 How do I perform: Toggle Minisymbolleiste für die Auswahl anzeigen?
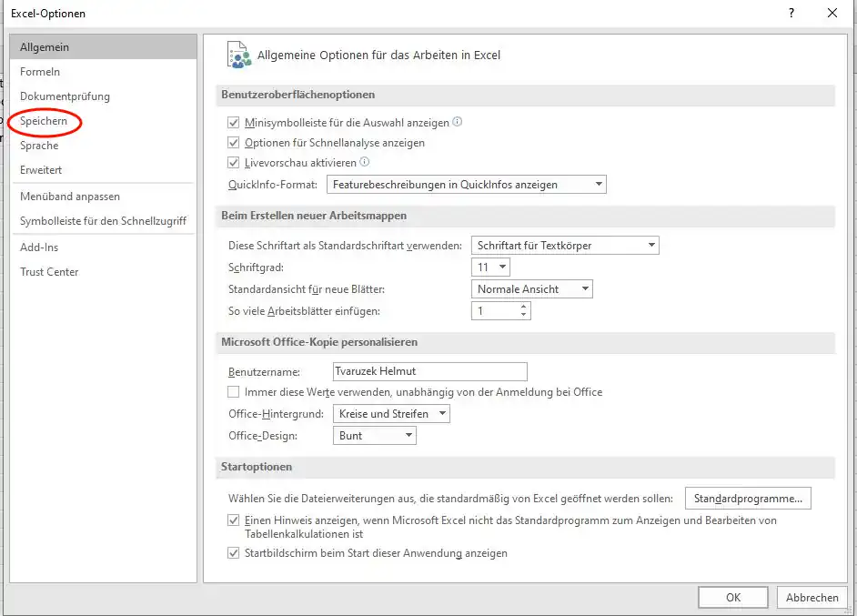point(233,123)
